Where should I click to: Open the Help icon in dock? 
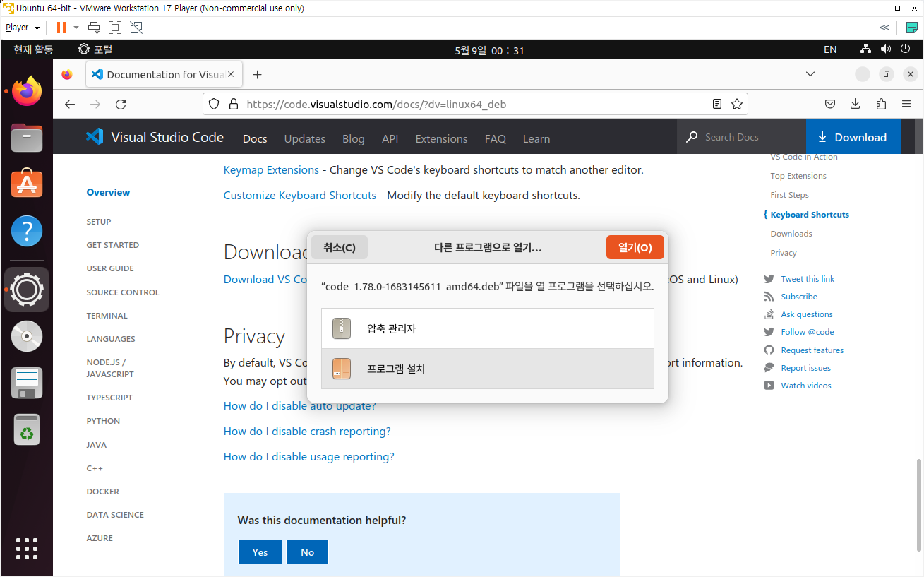[x=27, y=231]
